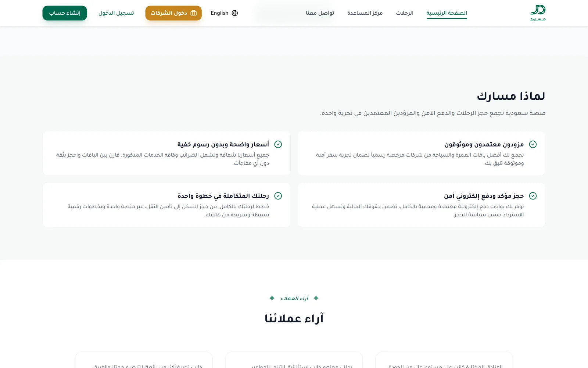Image resolution: width=588 pixels, height=368 pixels.
Task: Click title أسعار واضحة وبدون رسوم خفية
Action: pyautogui.click(x=223, y=144)
